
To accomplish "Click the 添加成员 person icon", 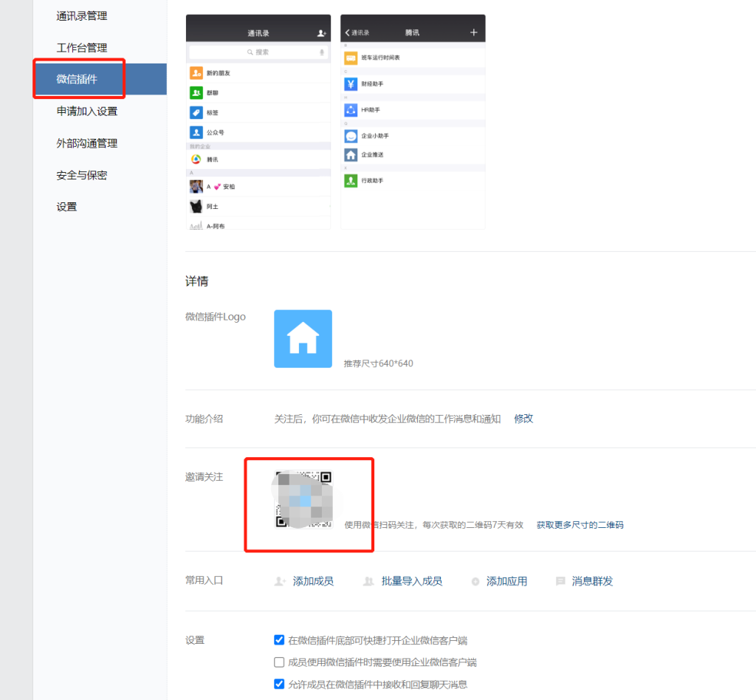I will (280, 582).
